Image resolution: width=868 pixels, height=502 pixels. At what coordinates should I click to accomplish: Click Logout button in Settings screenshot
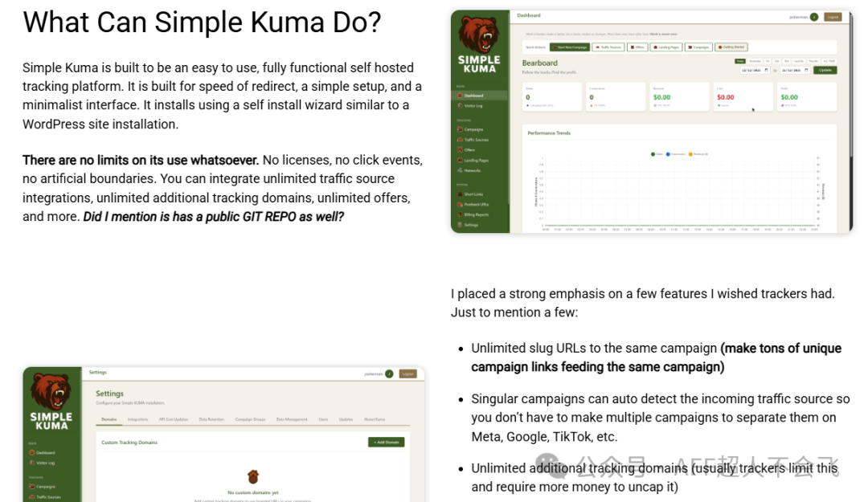[x=408, y=373]
